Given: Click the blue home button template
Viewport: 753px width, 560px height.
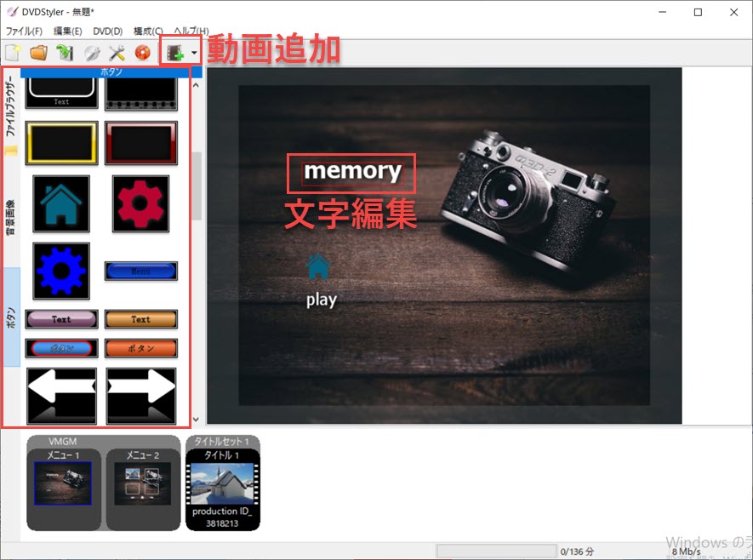Looking at the screenshot, I should pos(60,204).
